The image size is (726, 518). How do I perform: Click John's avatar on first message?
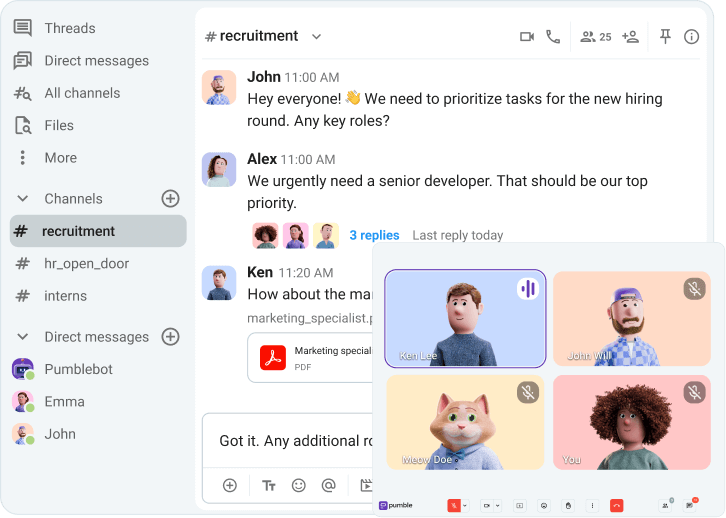[219, 87]
